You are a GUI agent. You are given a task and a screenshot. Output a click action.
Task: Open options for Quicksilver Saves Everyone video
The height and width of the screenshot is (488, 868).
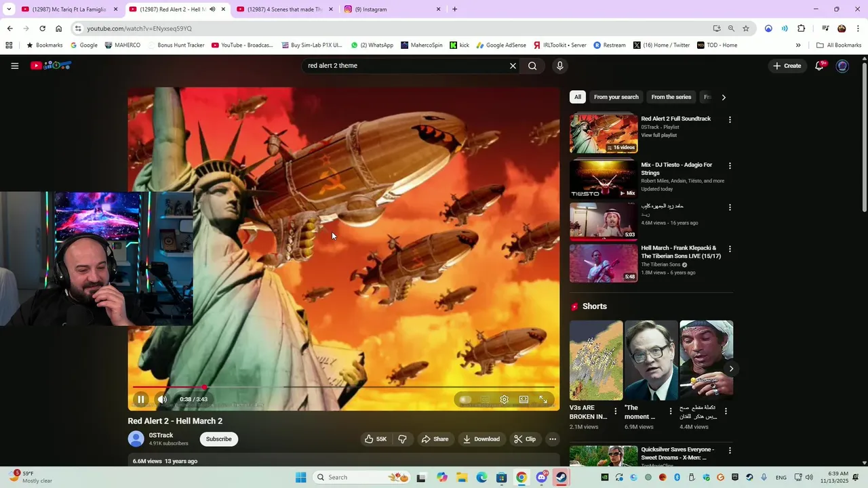(x=730, y=450)
